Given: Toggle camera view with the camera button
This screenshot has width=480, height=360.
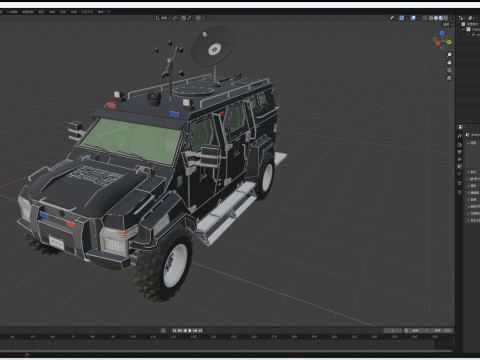Looking at the screenshot, I should (449, 70).
